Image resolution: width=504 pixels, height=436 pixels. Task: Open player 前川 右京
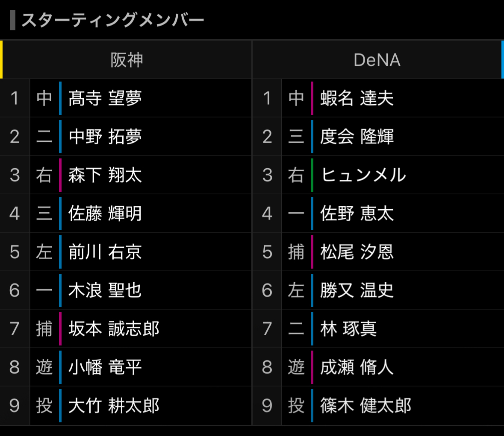(105, 252)
